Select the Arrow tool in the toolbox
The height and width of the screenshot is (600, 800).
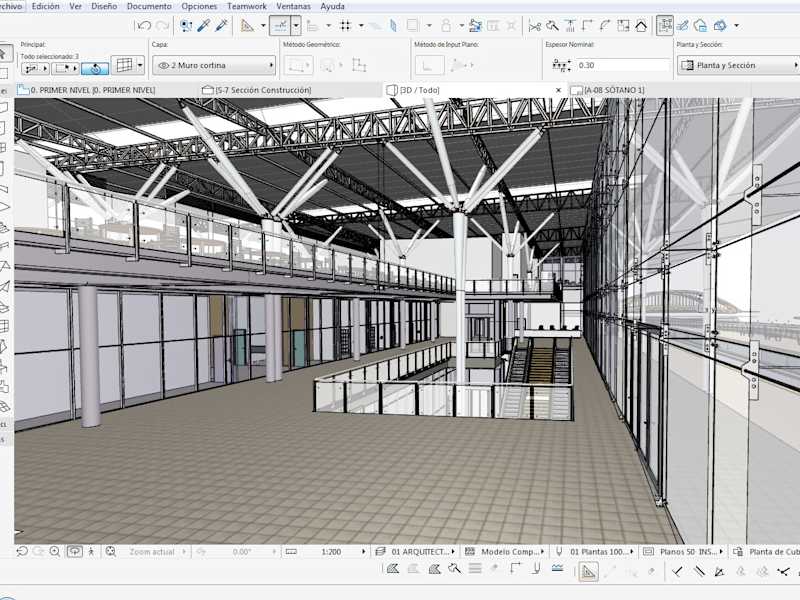click(4, 53)
